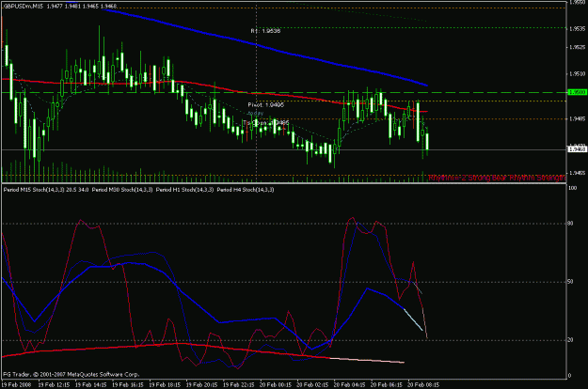Click the white current price tag 1.9468
The width and height of the screenshot is (588, 389).
[x=577, y=149]
